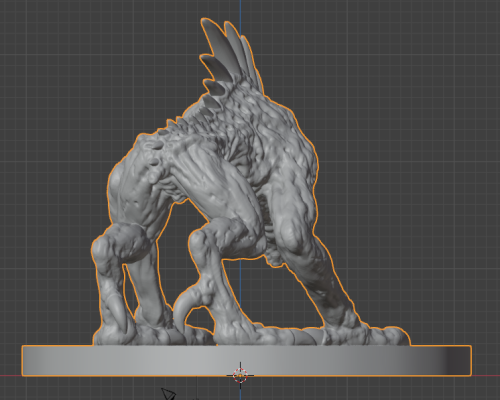Image resolution: width=500 pixels, height=400 pixels.
Task: Click the 3D cursor at the base center
Action: click(x=240, y=375)
